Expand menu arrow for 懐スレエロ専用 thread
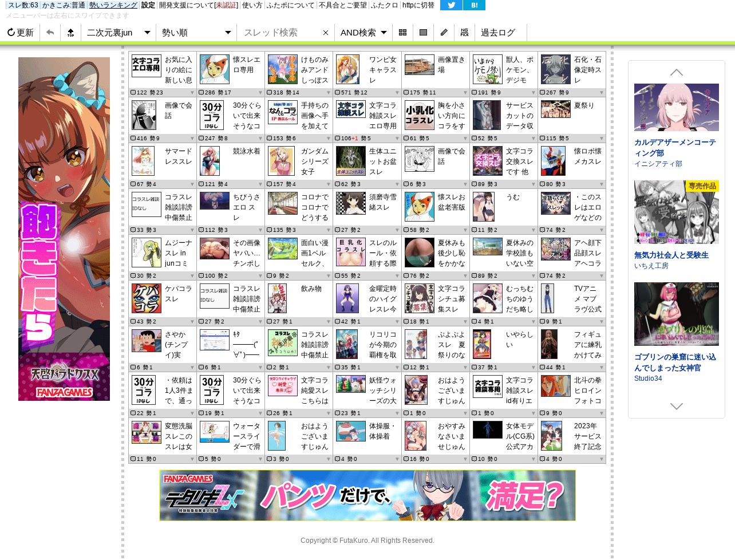The height and width of the screenshot is (560, 735). pyautogui.click(x=260, y=93)
